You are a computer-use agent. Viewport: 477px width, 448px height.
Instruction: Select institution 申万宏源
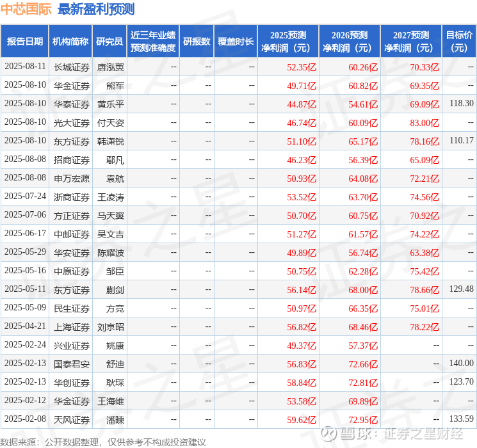(x=72, y=178)
